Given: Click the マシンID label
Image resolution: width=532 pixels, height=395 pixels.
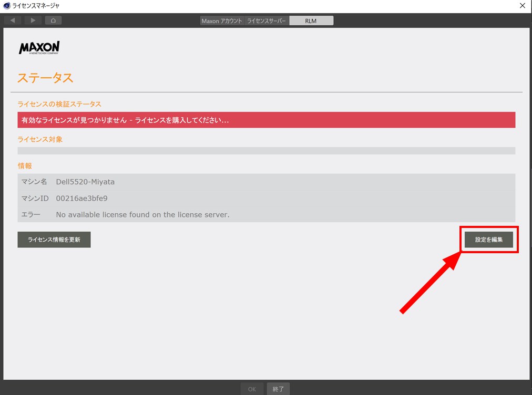Looking at the screenshot, I should pos(35,199).
